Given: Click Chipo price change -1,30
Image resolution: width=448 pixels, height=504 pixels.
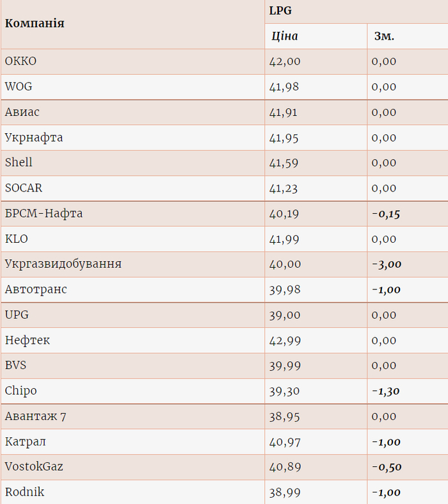Looking at the screenshot, I should tap(386, 391).
